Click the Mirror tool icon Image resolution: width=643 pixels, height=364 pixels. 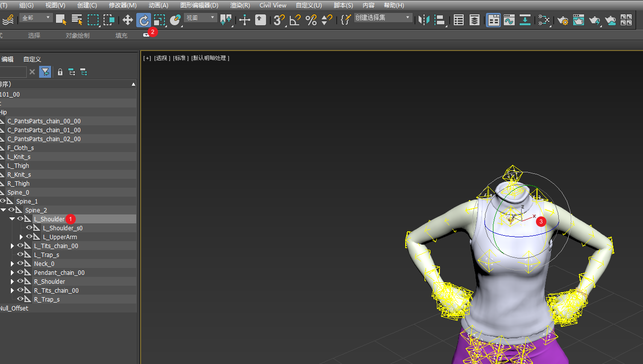pos(424,20)
